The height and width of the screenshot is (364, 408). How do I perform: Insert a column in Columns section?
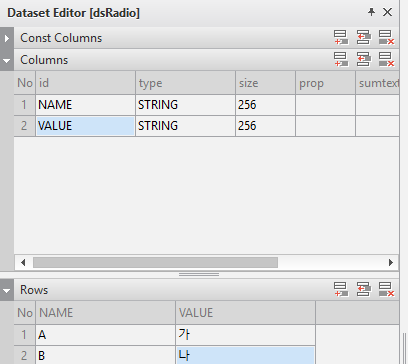(x=363, y=59)
